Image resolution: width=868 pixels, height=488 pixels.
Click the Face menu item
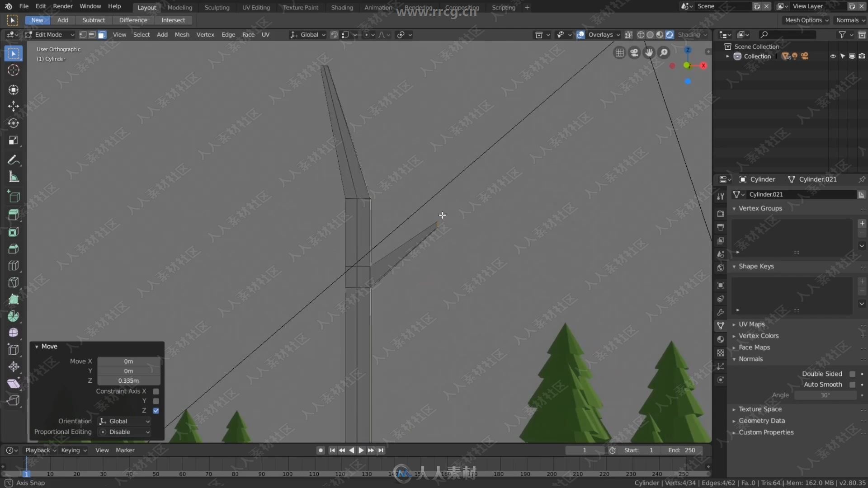pyautogui.click(x=247, y=34)
